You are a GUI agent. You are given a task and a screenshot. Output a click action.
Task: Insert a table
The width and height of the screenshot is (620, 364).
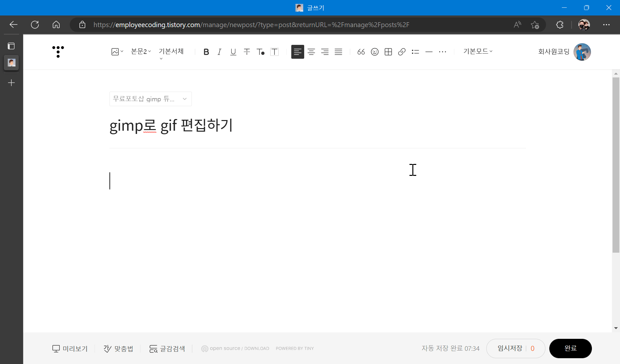(388, 52)
